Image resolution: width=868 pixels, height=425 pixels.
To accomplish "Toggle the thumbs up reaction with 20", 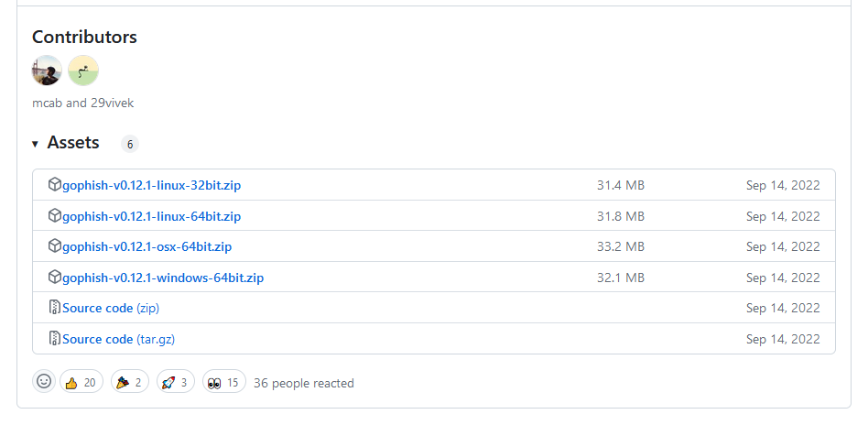I will point(81,382).
